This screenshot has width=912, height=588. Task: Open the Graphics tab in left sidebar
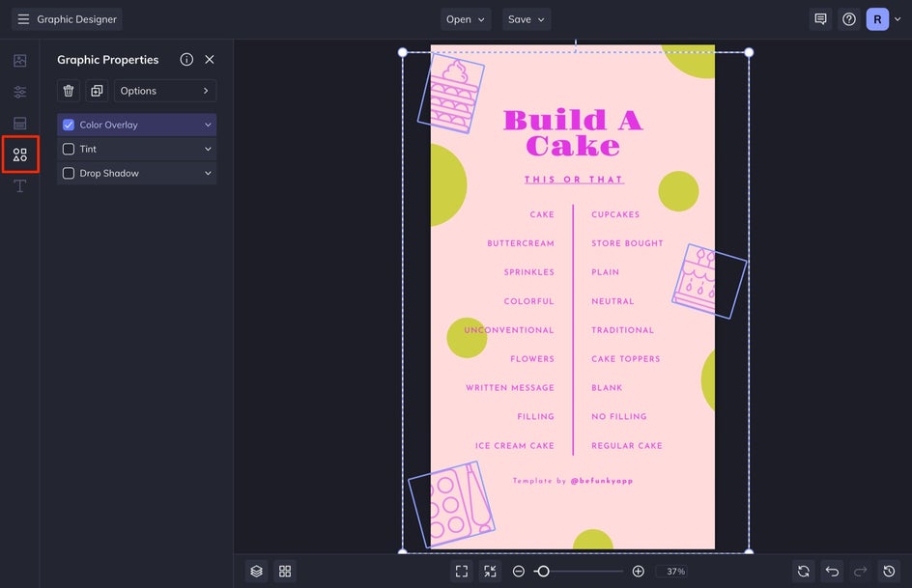(19, 154)
